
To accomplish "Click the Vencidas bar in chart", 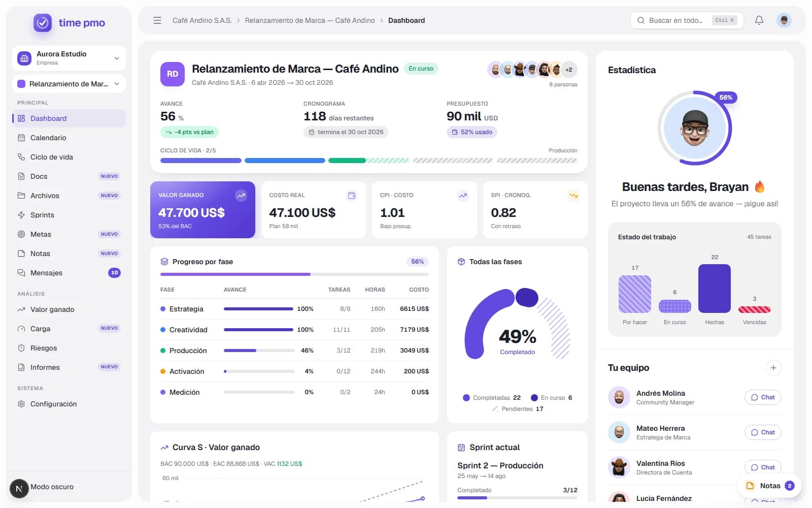I will point(754,309).
